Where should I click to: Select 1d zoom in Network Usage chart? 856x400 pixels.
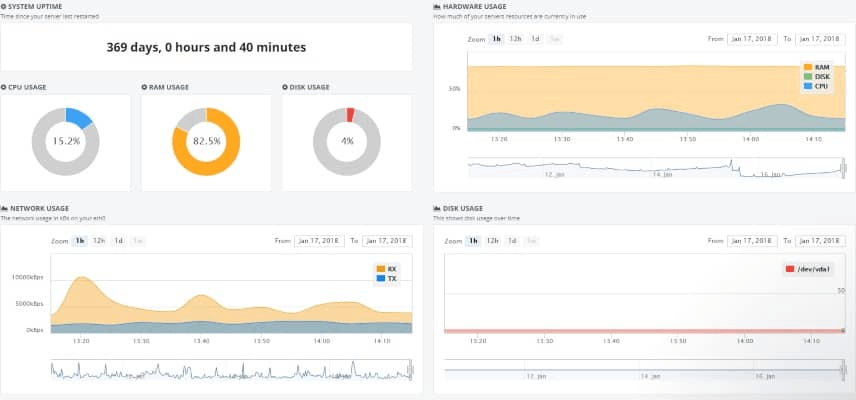click(x=118, y=241)
